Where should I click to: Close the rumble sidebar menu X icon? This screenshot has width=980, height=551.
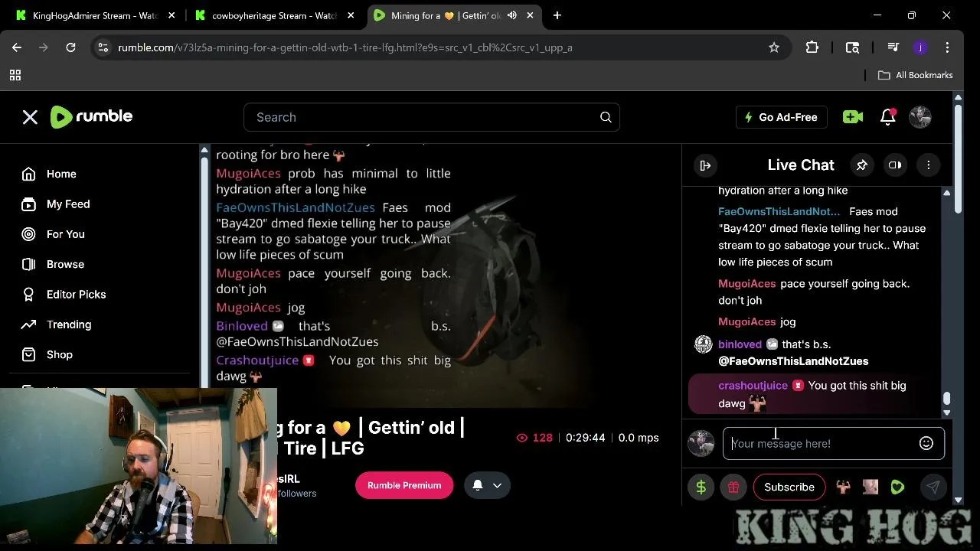30,117
